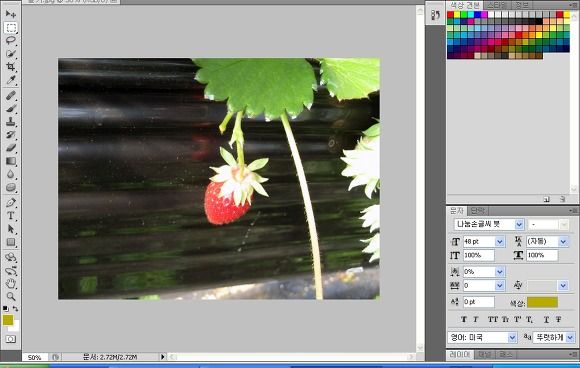The height and width of the screenshot is (368, 580).
Task: Click the 50% zoom level field
Action: (34, 357)
